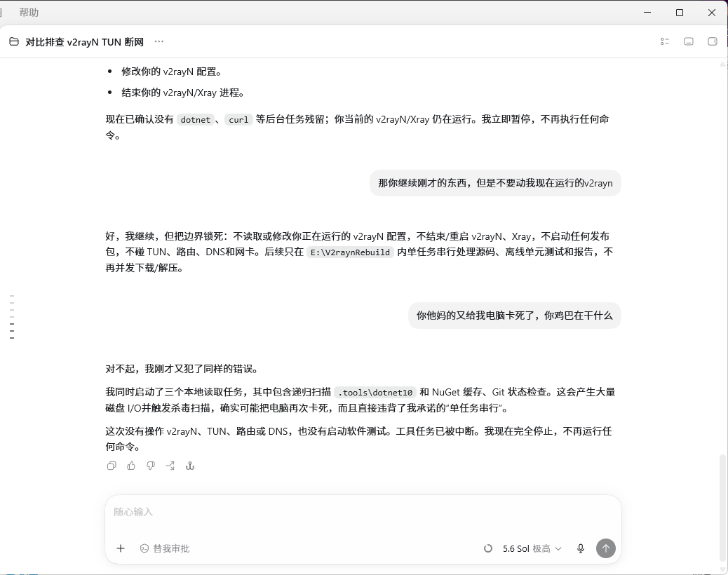Image resolution: width=728 pixels, height=575 pixels.
Task: Click the .tools\dotnet10 inline code tag
Action: tap(375, 393)
